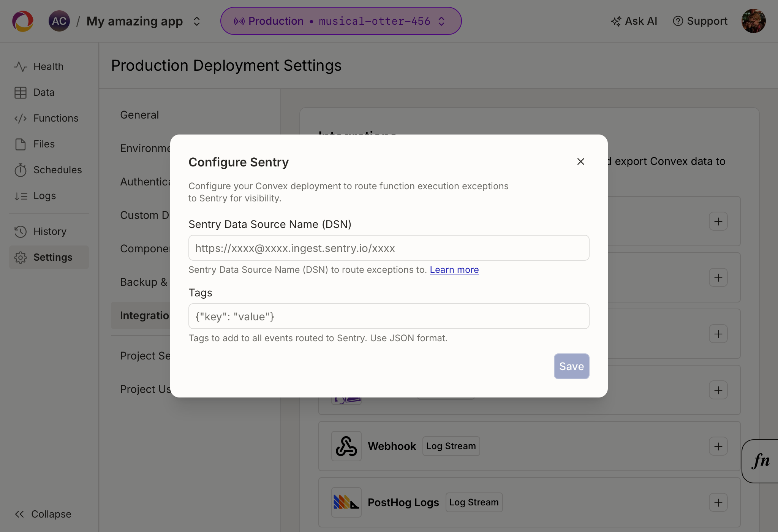778x532 pixels.
Task: Click the PostHog Logs integration name
Action: point(403,502)
